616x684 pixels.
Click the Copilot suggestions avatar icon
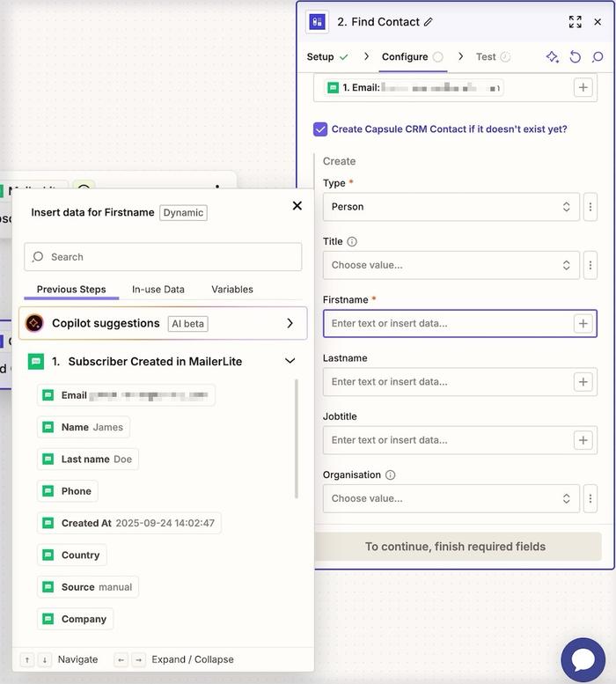pyautogui.click(x=34, y=323)
